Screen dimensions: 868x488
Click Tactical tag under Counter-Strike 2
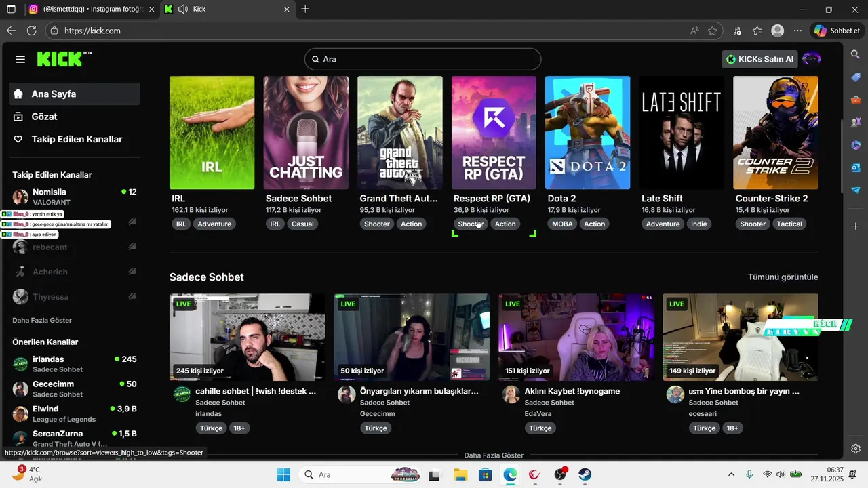pyautogui.click(x=789, y=224)
